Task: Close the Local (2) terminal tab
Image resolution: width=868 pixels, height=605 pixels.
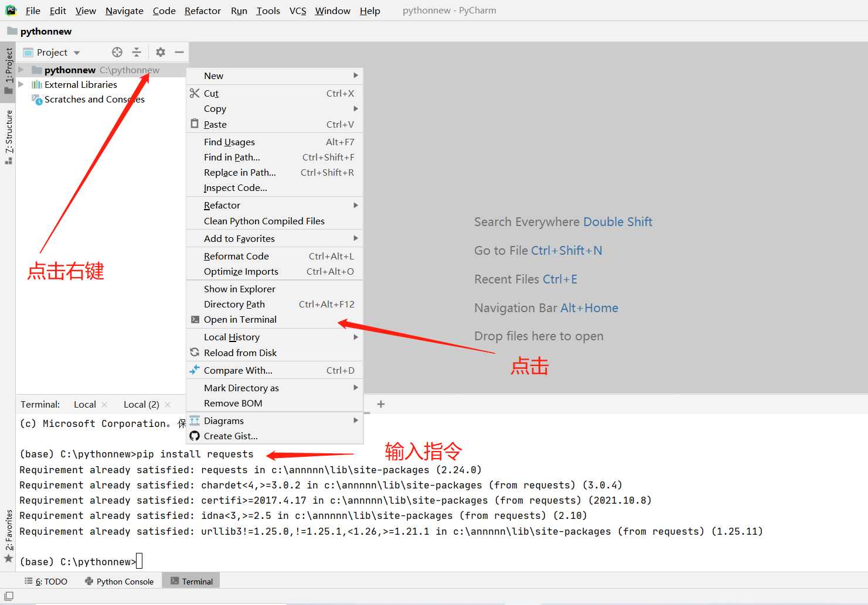Action: pos(168,404)
